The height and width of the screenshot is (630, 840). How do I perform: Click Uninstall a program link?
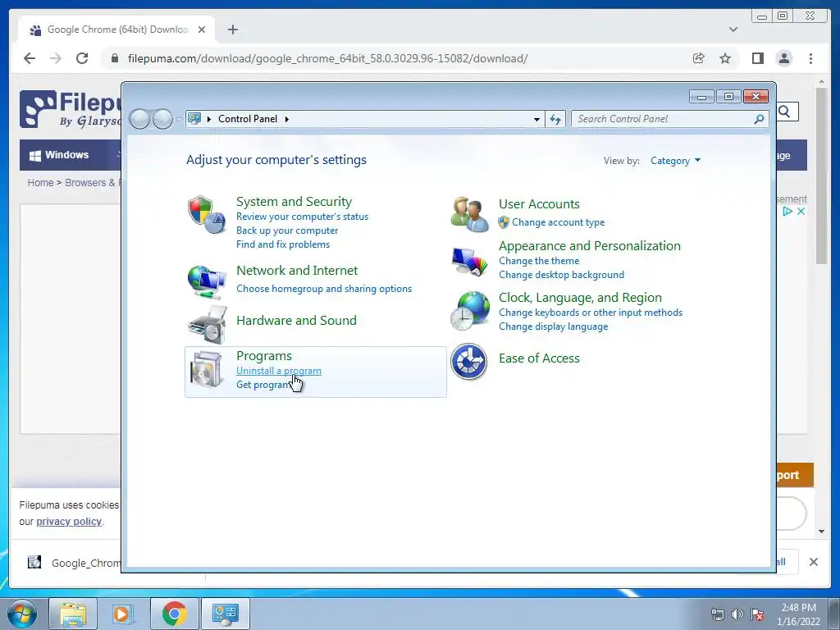(279, 371)
